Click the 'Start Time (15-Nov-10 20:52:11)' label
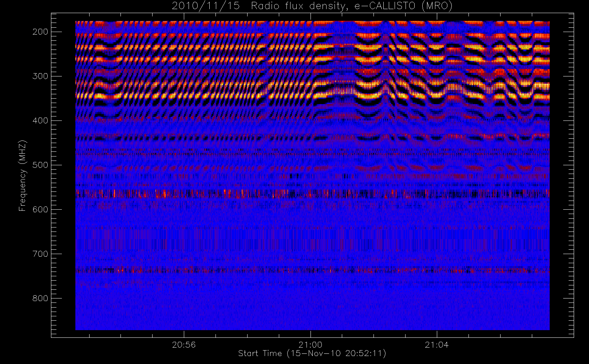 312,353
